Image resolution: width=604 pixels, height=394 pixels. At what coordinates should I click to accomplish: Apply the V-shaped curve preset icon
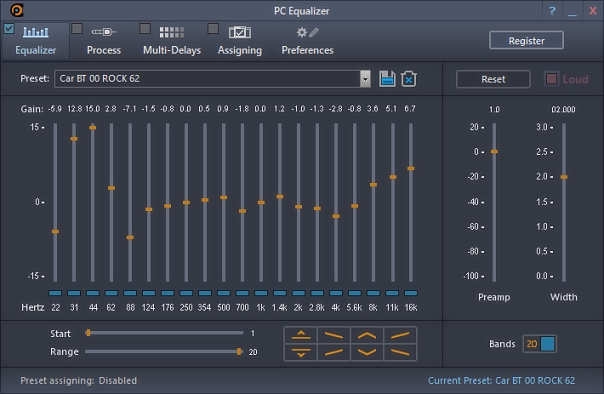tap(367, 352)
